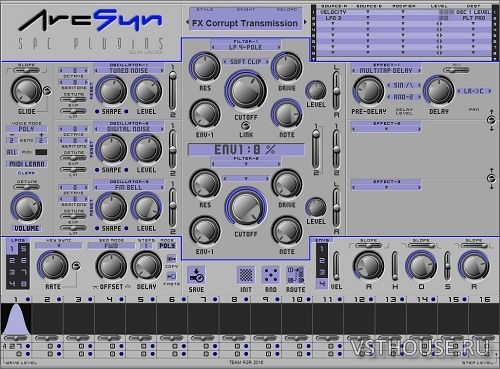500x369 pixels.
Task: Open Effect-1 Multitap Delay selector
Action: [386, 70]
